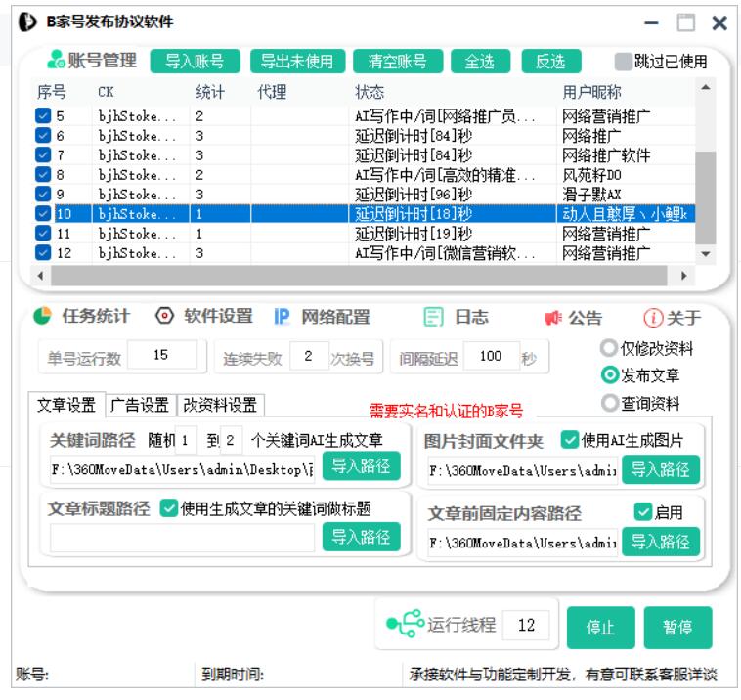The width and height of the screenshot is (741, 700).
Task: Click the 网络配置 IP icon
Action: [x=283, y=317]
